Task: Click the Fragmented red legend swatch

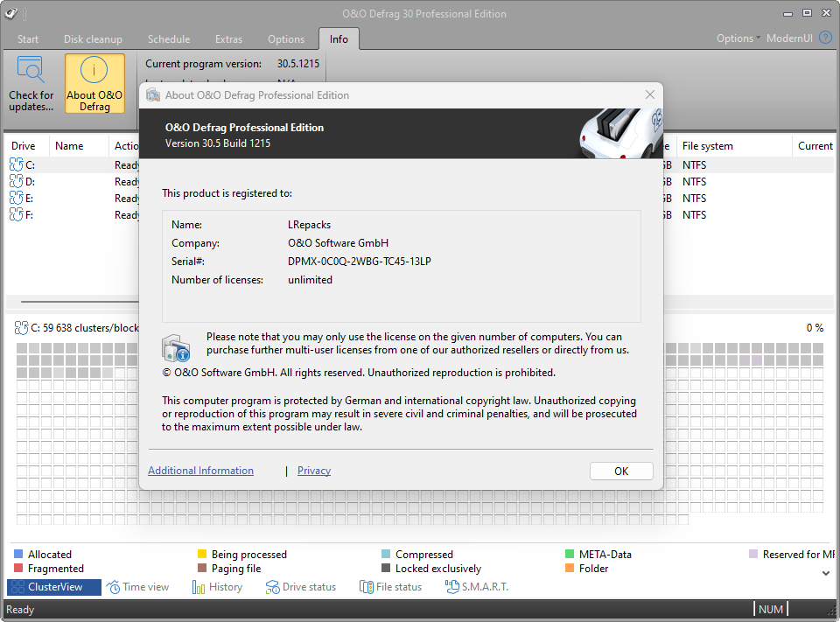Action: click(18, 568)
